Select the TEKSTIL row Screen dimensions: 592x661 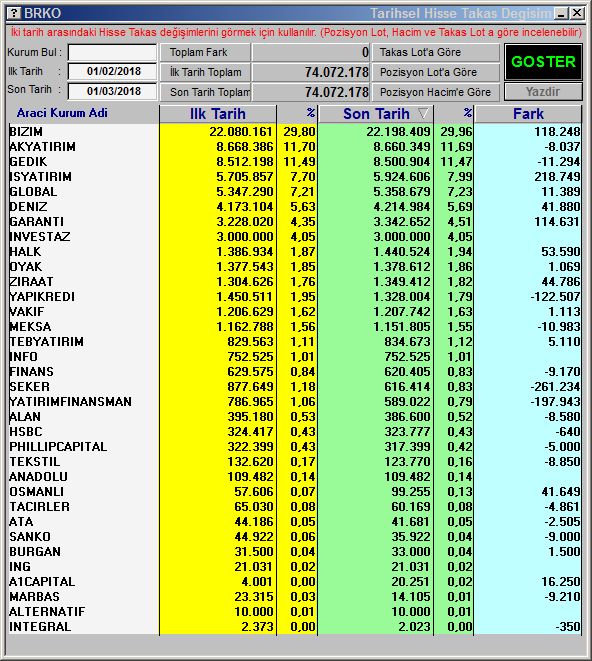[x=295, y=462]
